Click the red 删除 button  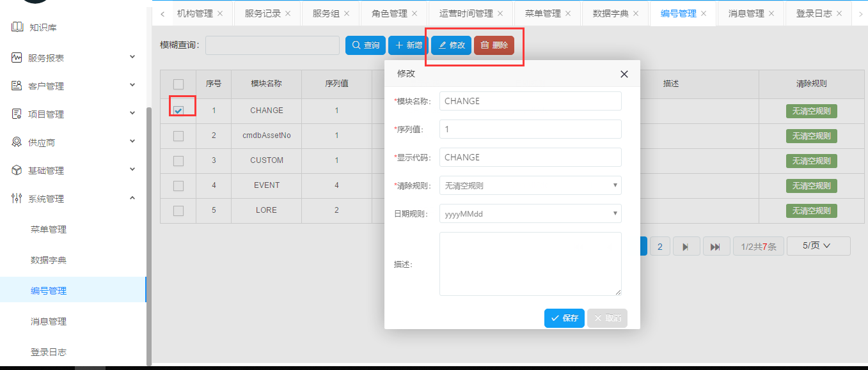point(494,45)
